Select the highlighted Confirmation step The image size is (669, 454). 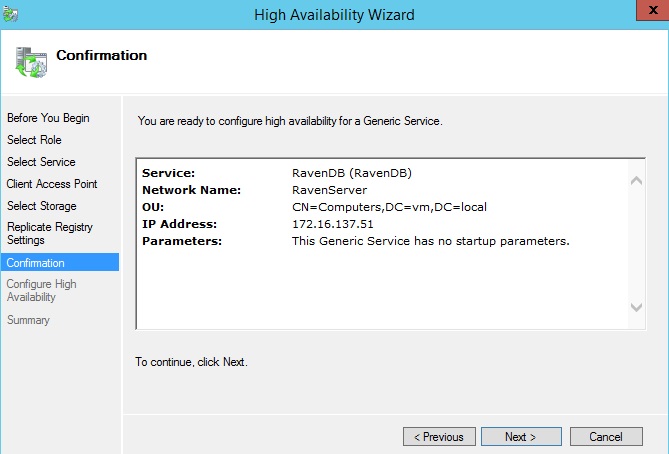pyautogui.click(x=60, y=262)
